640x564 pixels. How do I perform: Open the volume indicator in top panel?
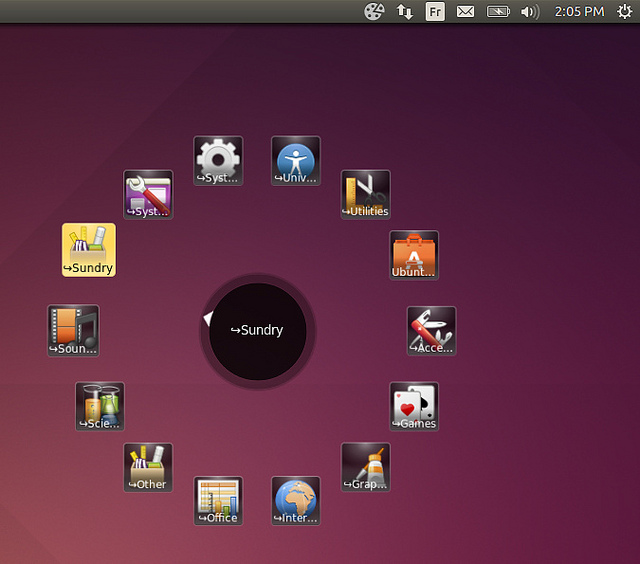530,12
